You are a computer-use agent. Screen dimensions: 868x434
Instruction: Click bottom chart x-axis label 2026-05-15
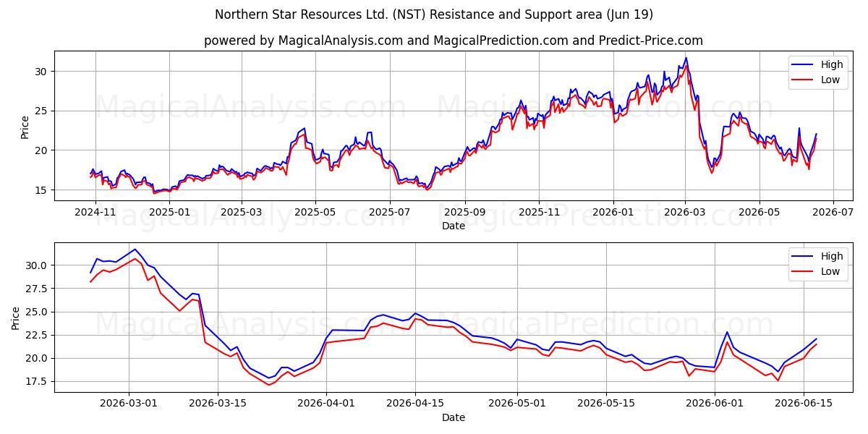(x=606, y=404)
